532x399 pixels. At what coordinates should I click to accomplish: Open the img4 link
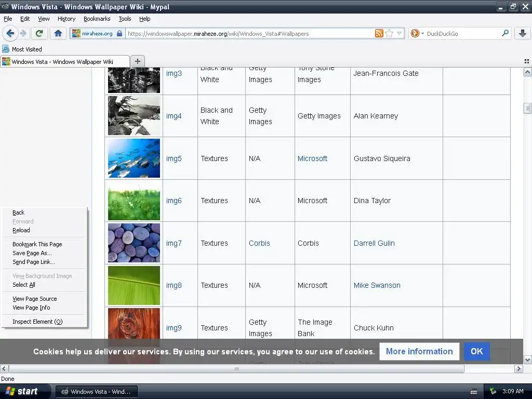[x=174, y=116]
